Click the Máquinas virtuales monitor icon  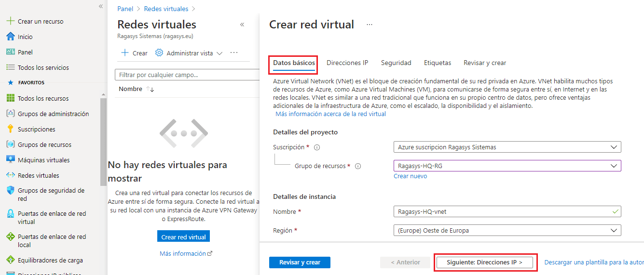pyautogui.click(x=10, y=160)
